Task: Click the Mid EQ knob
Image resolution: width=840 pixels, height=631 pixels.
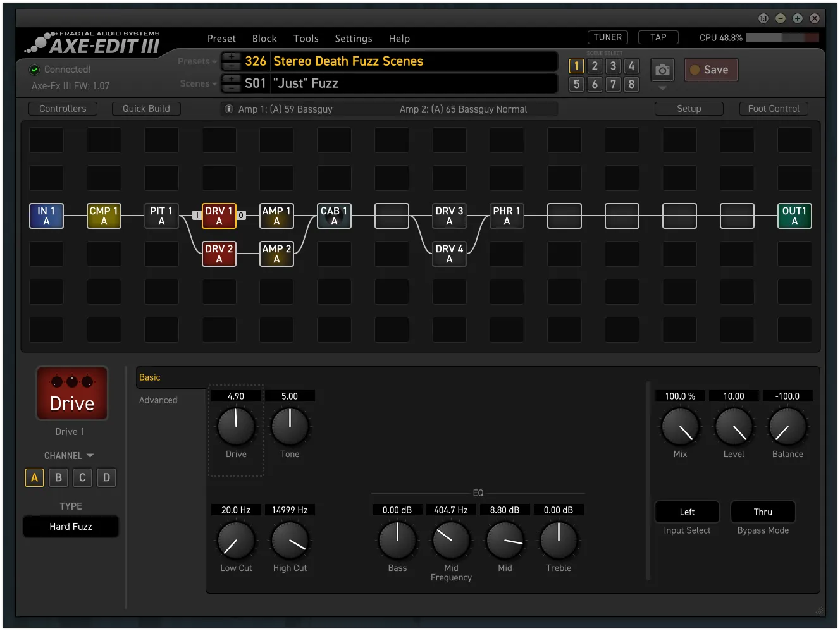Action: coord(505,541)
